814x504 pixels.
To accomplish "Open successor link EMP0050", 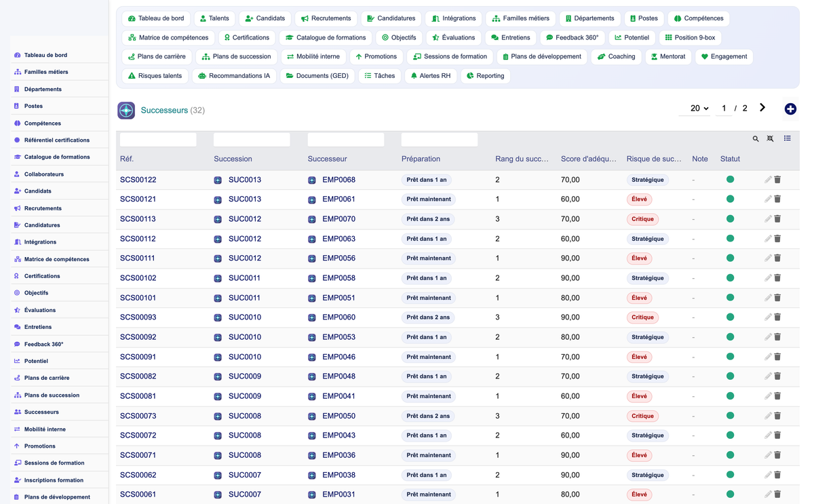I will point(338,416).
